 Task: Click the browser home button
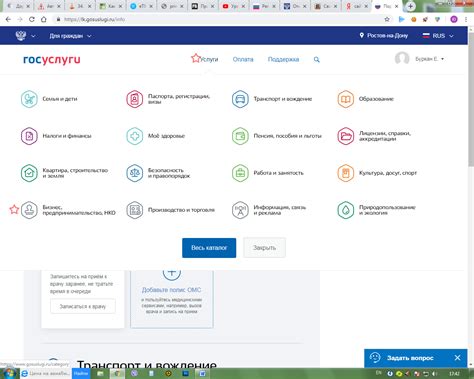tap(44, 19)
